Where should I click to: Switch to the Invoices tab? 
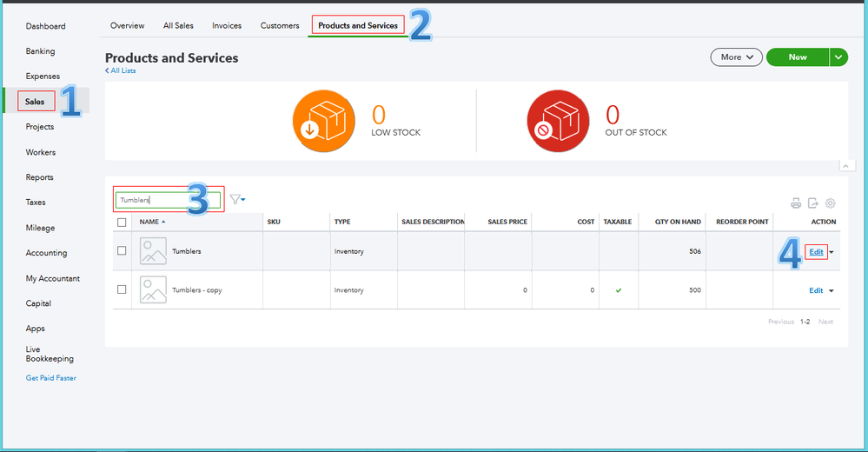pyautogui.click(x=227, y=25)
